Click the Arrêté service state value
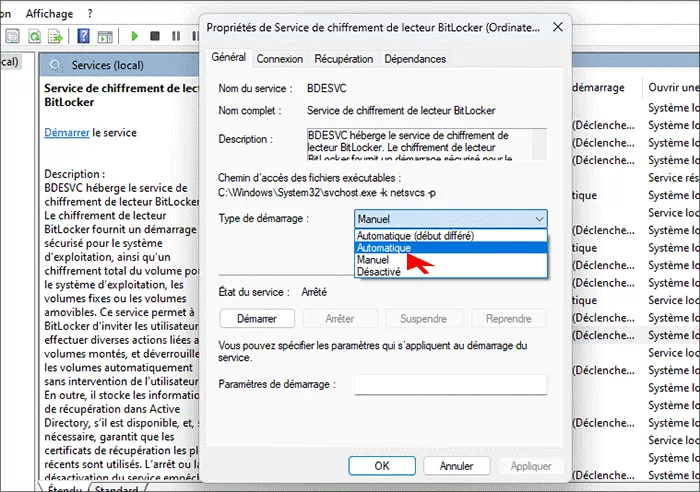 [x=314, y=292]
